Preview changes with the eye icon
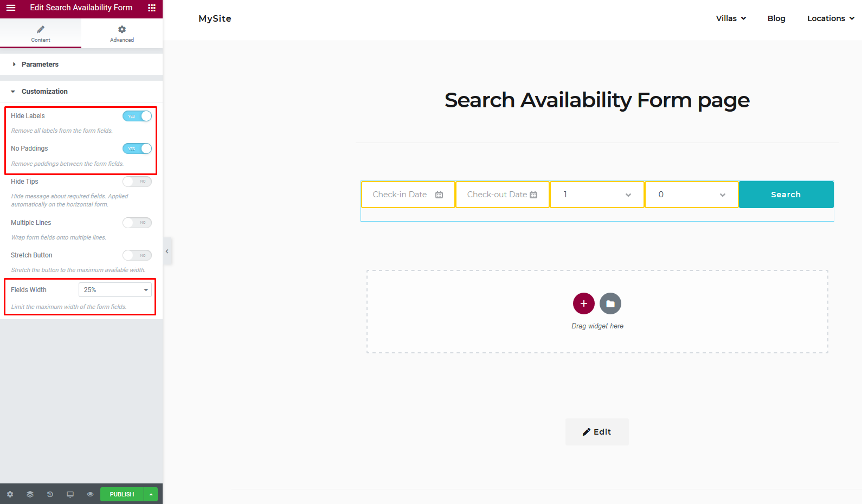Image resolution: width=862 pixels, height=504 pixels. tap(90, 494)
